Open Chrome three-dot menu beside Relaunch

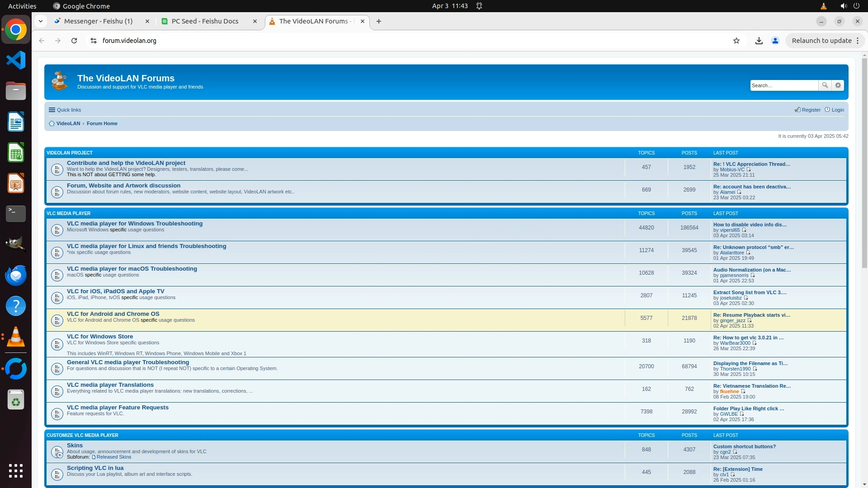tap(858, 41)
